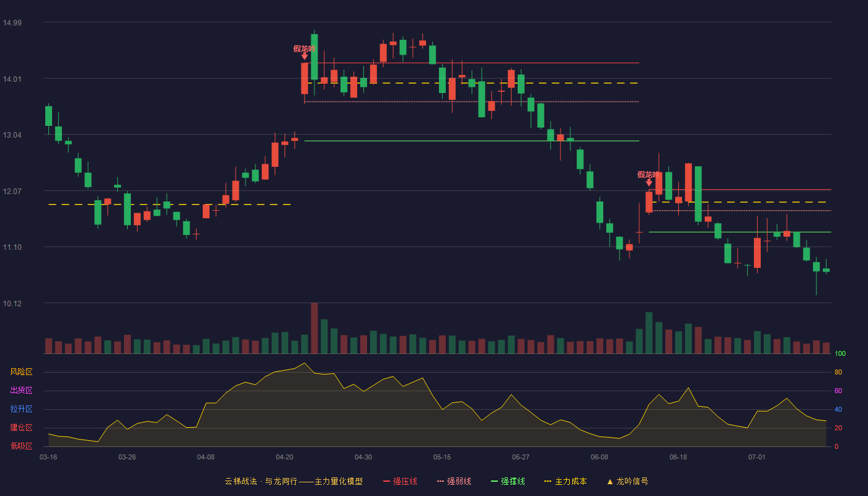Click the pink dotted icon beside 强弱线

[440, 481]
